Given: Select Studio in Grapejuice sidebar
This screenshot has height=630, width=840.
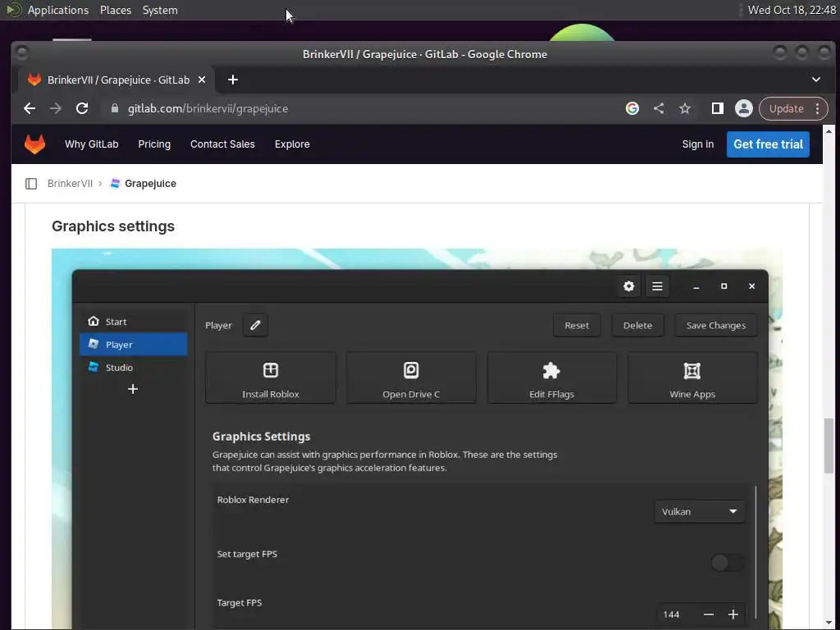Looking at the screenshot, I should 134,367.
